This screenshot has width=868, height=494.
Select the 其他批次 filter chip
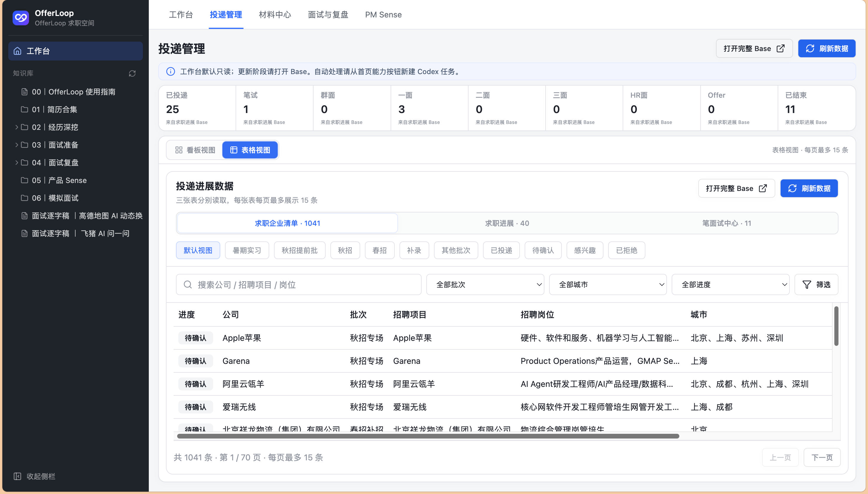[x=456, y=250]
